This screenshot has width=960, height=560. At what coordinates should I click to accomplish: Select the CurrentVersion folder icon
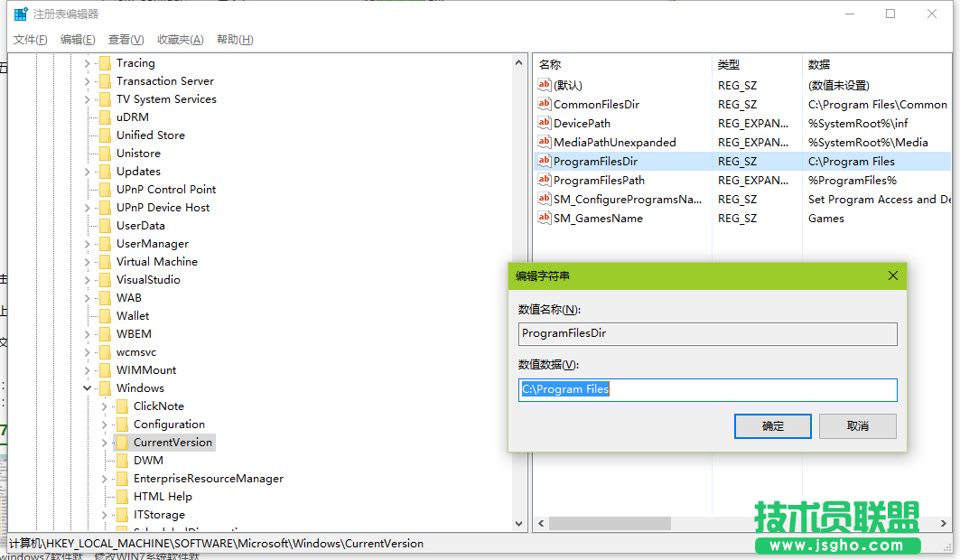click(122, 442)
